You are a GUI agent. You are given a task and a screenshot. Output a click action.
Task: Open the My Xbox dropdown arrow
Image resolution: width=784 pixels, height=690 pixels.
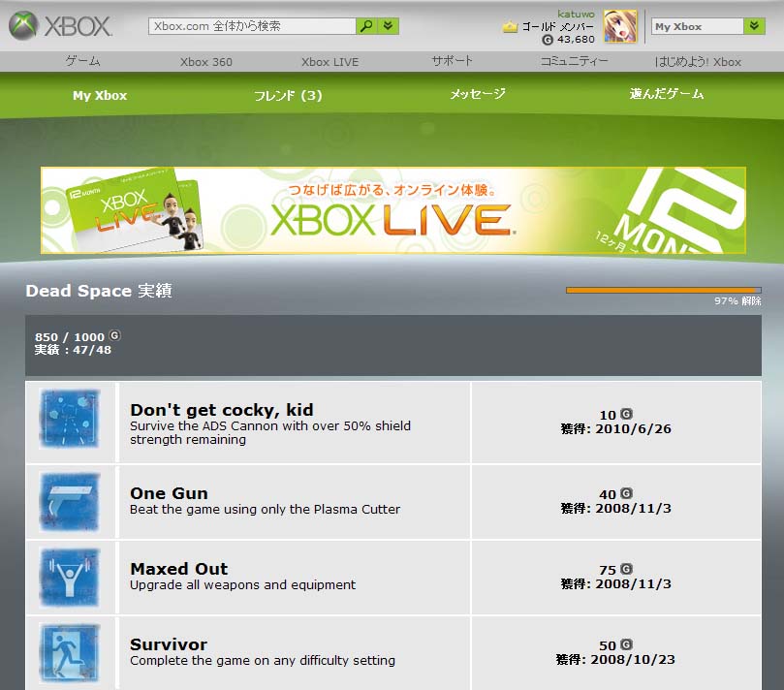click(754, 26)
